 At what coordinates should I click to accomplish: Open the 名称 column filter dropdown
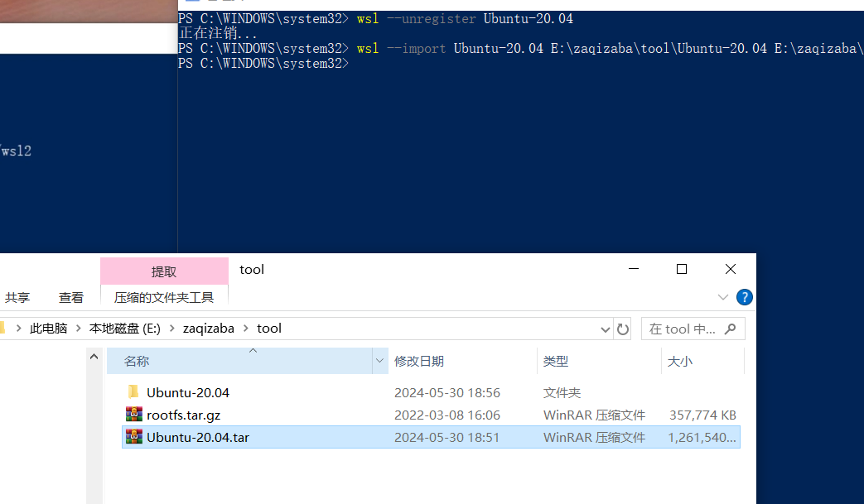click(380, 361)
